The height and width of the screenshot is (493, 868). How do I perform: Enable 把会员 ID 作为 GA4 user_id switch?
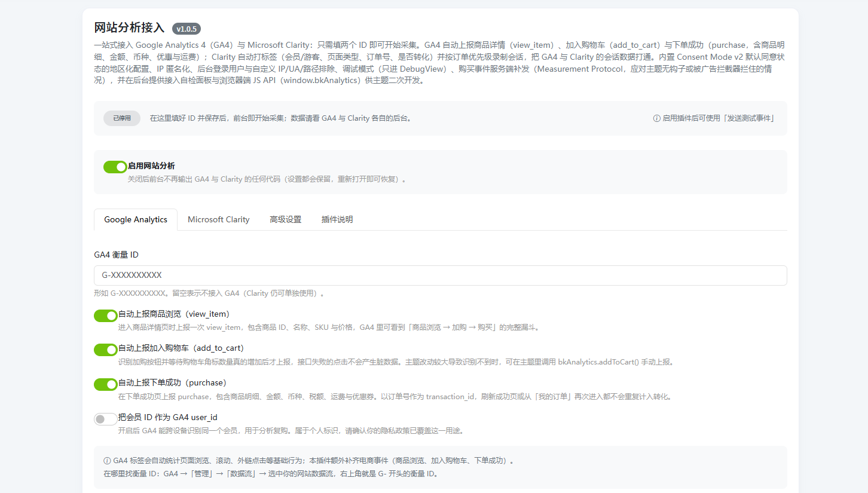tap(105, 419)
